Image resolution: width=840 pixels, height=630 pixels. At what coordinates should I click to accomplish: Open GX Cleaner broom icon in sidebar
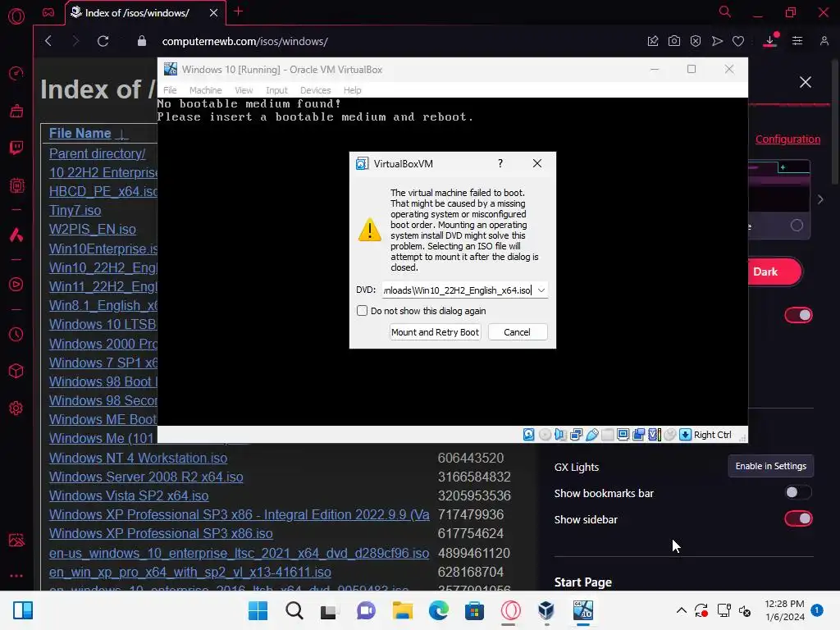click(16, 111)
